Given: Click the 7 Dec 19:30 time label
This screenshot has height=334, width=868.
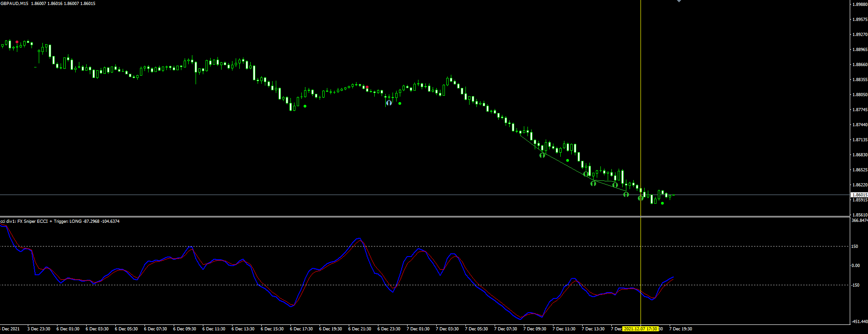Looking at the screenshot, I should pyautogui.click(x=681, y=329).
